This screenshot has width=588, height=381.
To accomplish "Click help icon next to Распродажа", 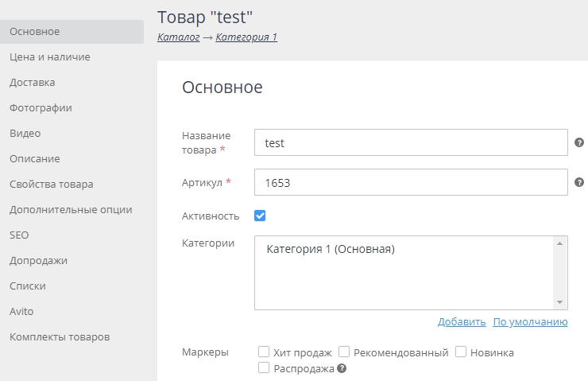I will tap(342, 368).
